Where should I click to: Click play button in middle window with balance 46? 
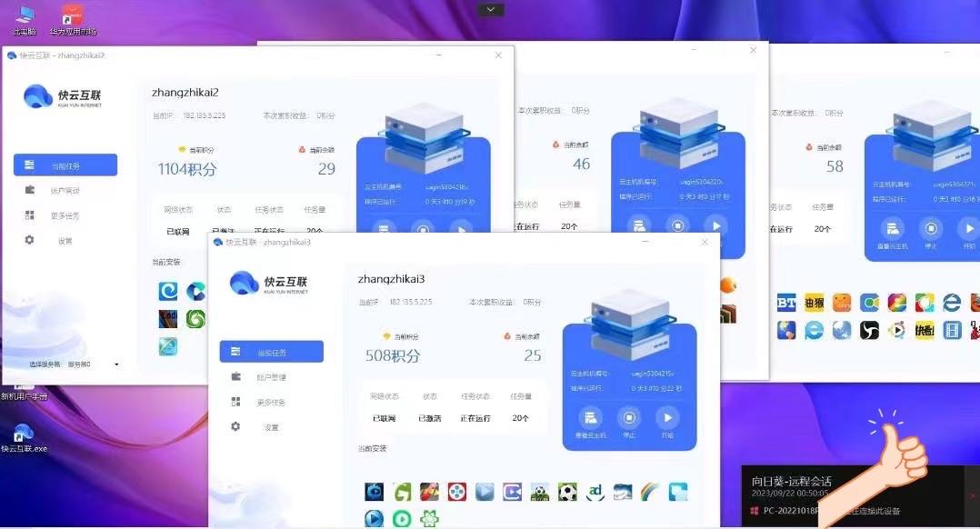(716, 225)
